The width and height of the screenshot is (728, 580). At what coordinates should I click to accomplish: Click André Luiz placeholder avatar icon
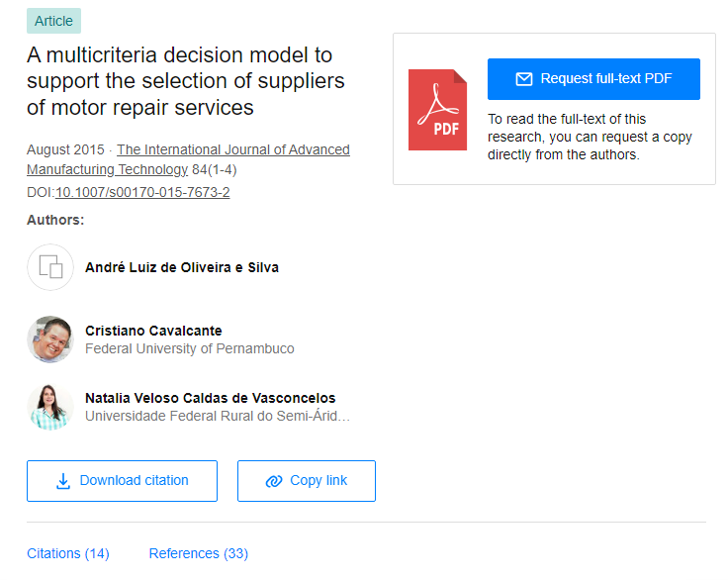(50, 267)
